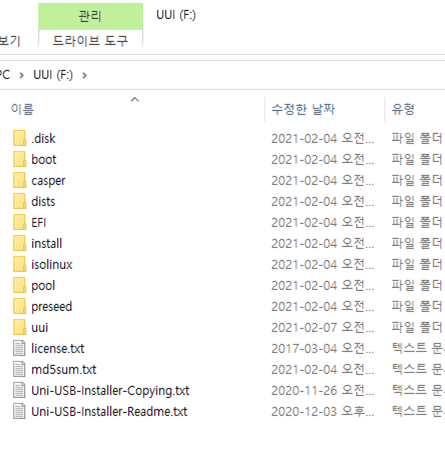Screen dimensions: 445x474
Task: Select the file name casper
Action: pyautogui.click(x=48, y=181)
